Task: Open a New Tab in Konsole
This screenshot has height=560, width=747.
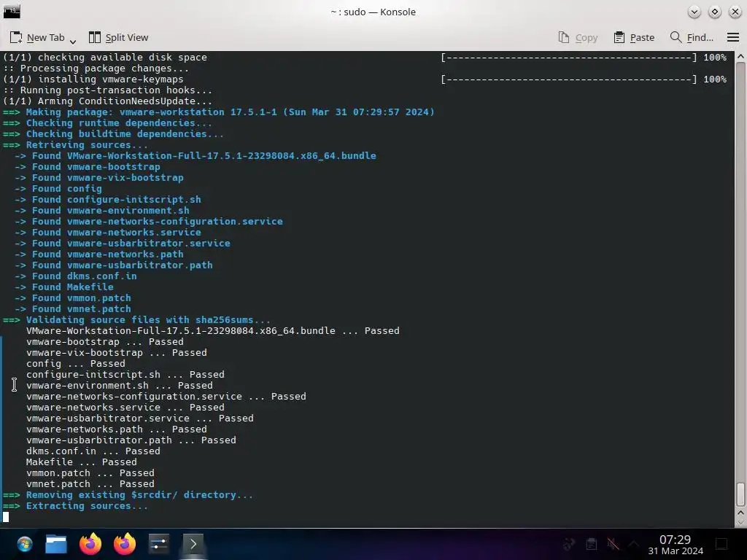Action: coord(37,38)
